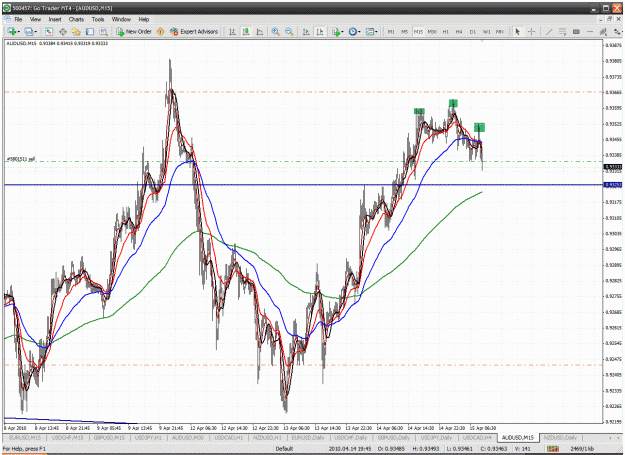Open the Templates dropdown arrow
This screenshot has width=625, height=455.
coord(376,31)
